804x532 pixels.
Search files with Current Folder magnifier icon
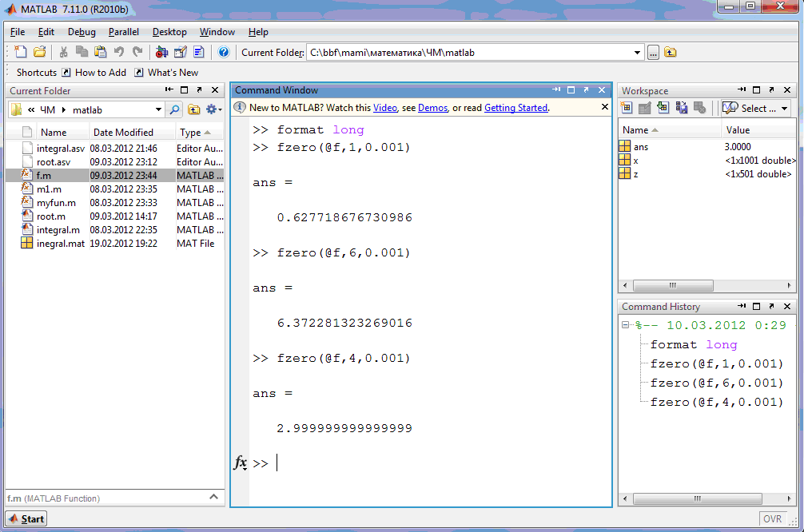click(x=175, y=109)
